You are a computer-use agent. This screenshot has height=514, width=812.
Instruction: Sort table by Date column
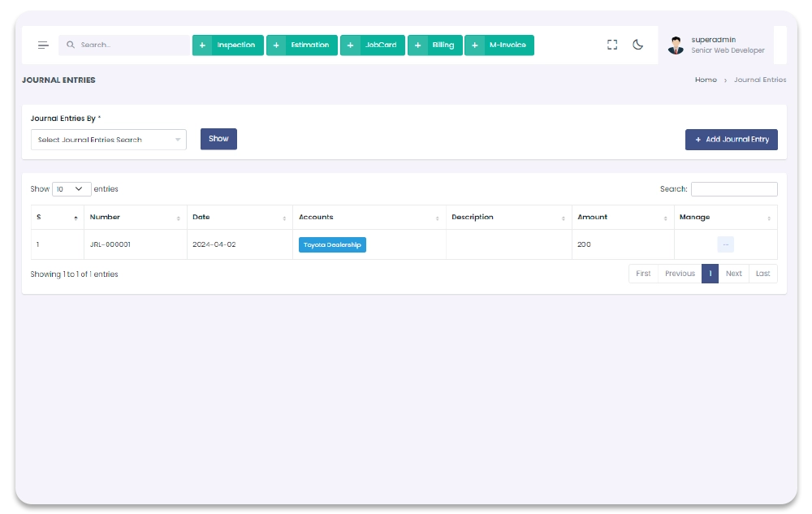(240, 218)
